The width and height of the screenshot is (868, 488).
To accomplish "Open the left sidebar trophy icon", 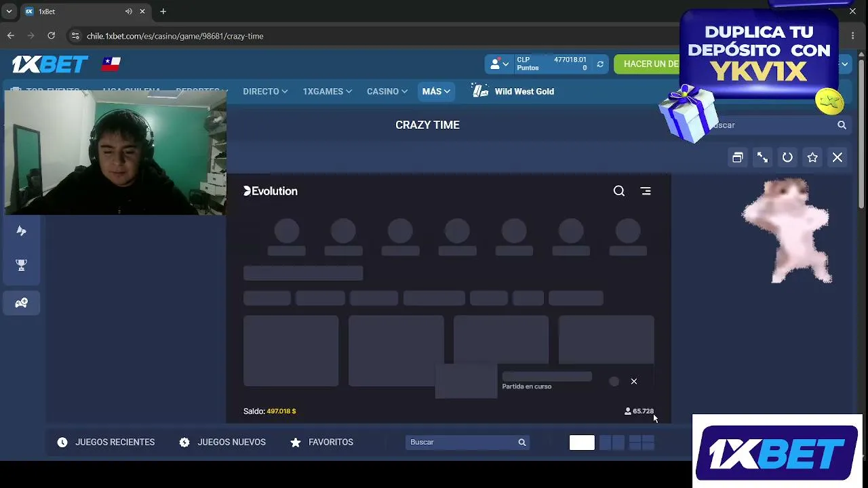I will [22, 266].
